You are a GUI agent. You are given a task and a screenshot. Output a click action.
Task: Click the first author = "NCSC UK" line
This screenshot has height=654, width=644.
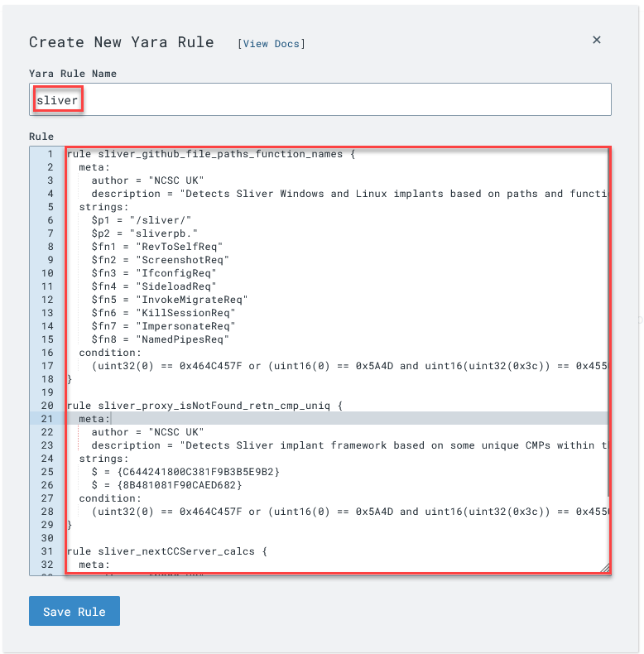(x=147, y=180)
